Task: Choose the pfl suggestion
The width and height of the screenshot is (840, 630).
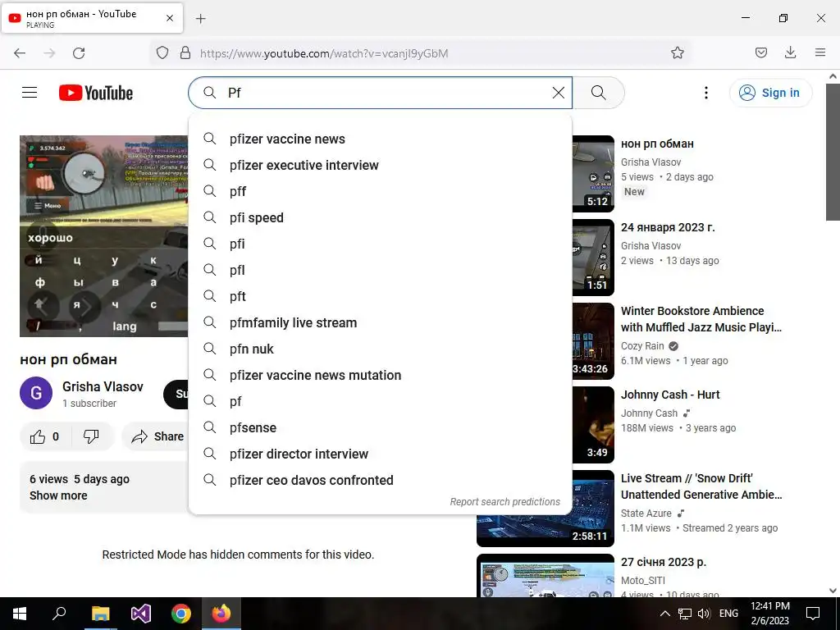Action: pyautogui.click(x=381, y=270)
